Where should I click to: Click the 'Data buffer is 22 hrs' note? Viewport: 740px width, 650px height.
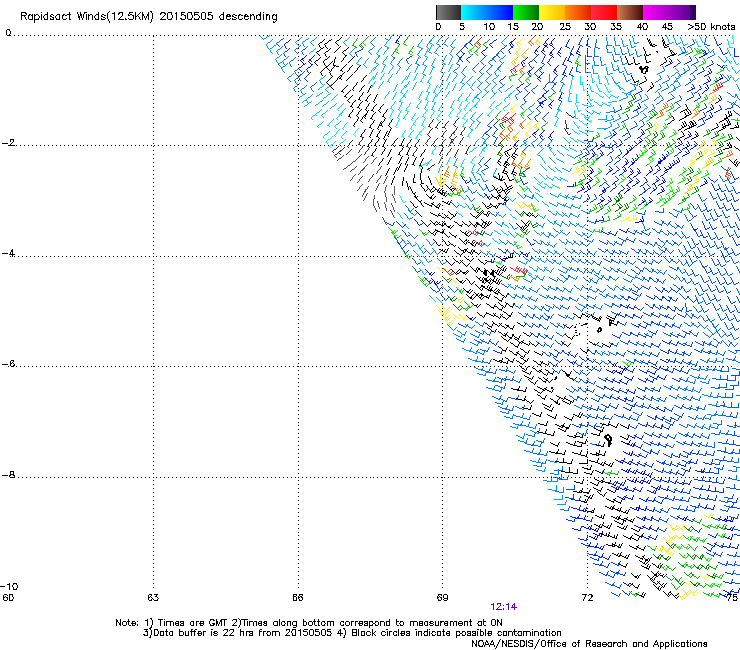pyautogui.click(x=352, y=633)
